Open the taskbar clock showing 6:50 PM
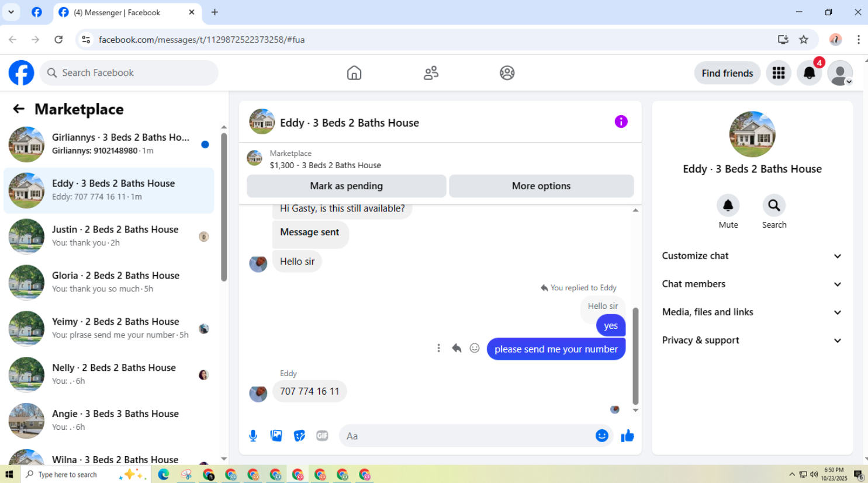The width and height of the screenshot is (868, 483). [834, 474]
